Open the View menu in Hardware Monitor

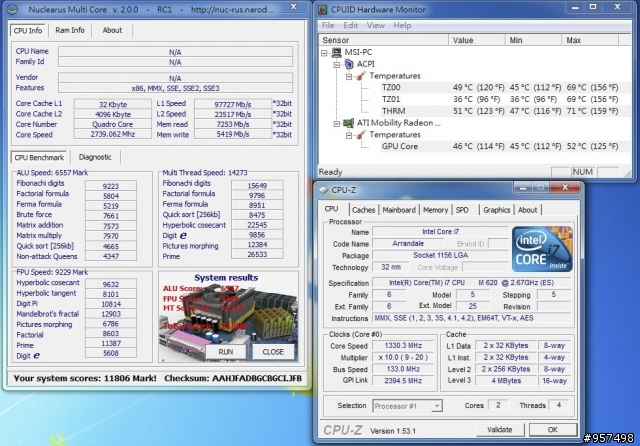[x=376, y=25]
